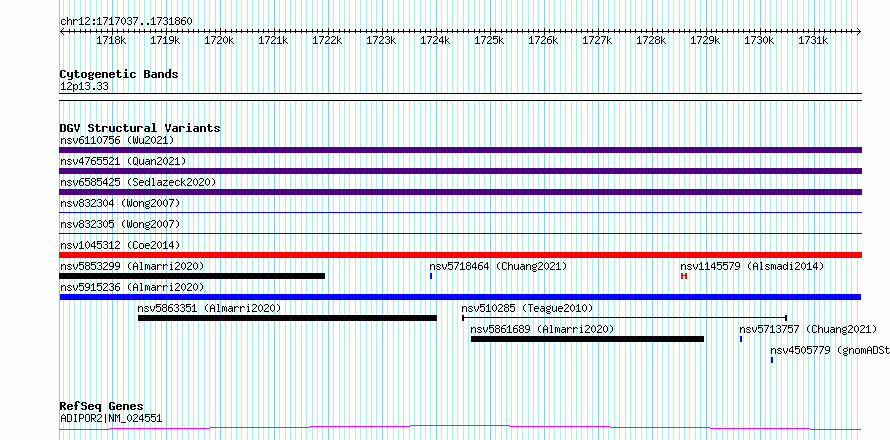The image size is (890, 440).
Task: Click the small blue nsv5713757 marker
Action: tap(741, 339)
